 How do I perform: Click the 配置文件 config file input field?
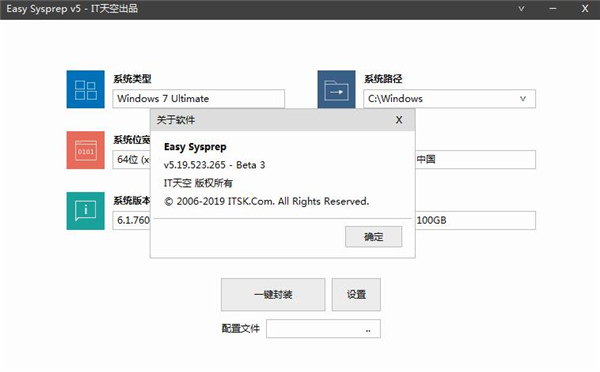(x=323, y=329)
